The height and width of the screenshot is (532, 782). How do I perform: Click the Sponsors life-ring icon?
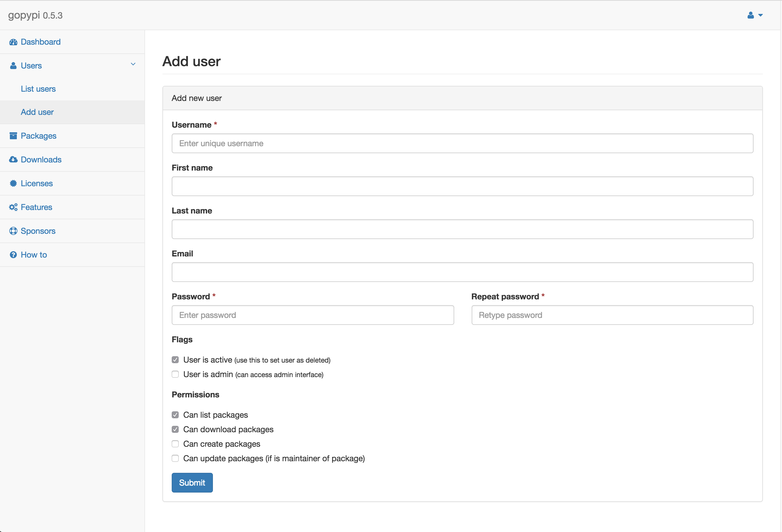pyautogui.click(x=13, y=231)
